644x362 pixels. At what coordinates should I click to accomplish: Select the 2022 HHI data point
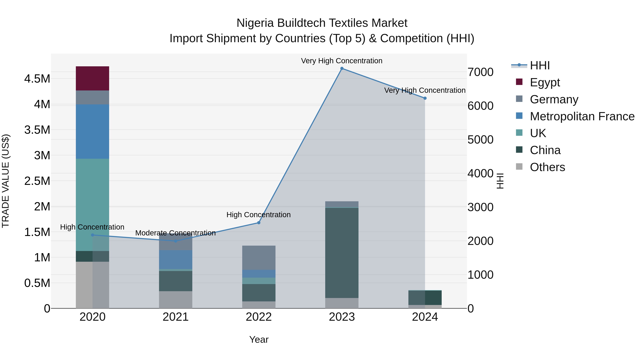259,223
